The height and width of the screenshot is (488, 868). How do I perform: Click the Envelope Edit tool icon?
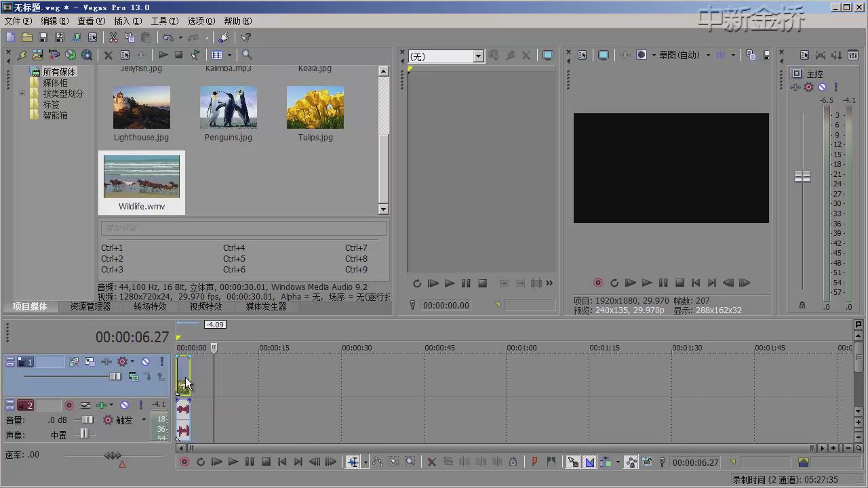[x=378, y=462]
